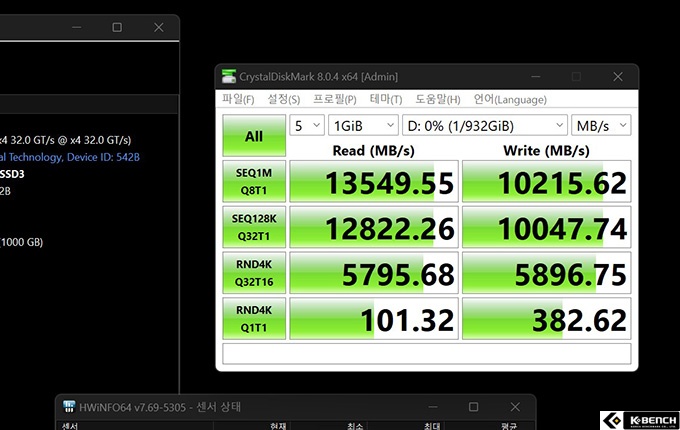This screenshot has height=430, width=680.
Task: Run all benchmarks with the All button
Action: click(x=254, y=135)
